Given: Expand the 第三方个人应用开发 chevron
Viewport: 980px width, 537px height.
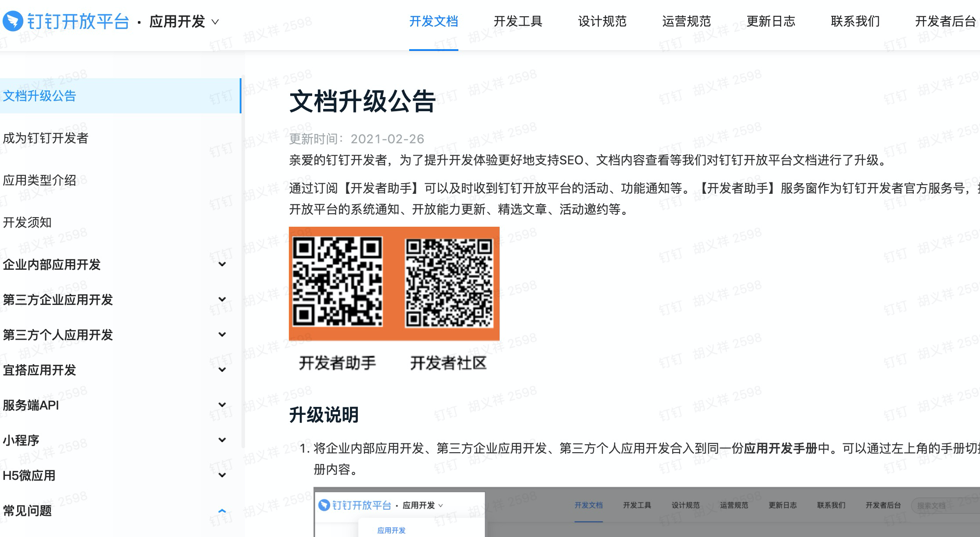Looking at the screenshot, I should click(x=222, y=334).
